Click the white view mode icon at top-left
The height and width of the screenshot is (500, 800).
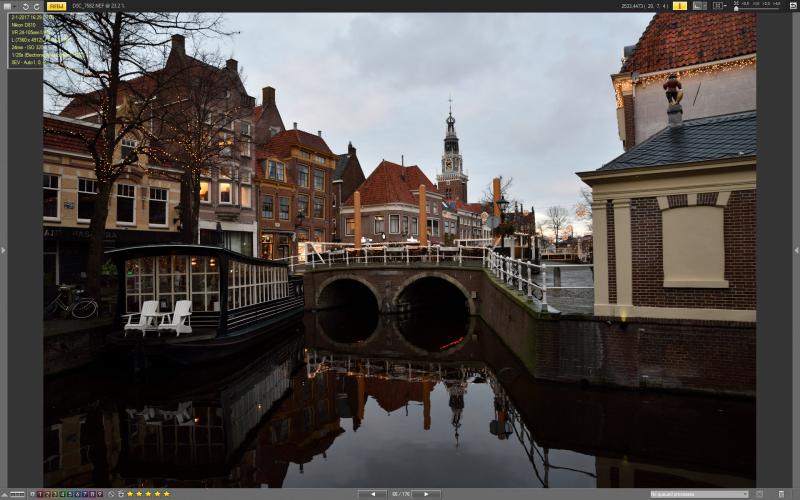7,6
